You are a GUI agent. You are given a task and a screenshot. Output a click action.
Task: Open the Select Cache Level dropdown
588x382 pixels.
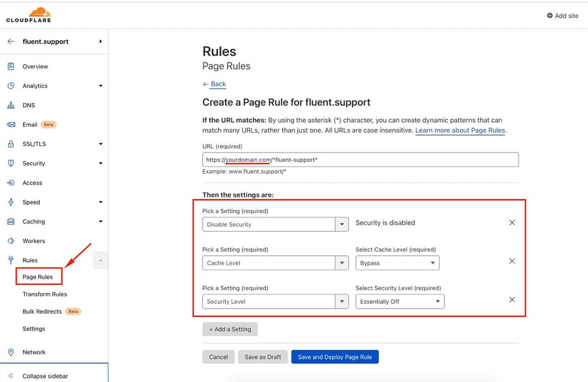click(397, 263)
